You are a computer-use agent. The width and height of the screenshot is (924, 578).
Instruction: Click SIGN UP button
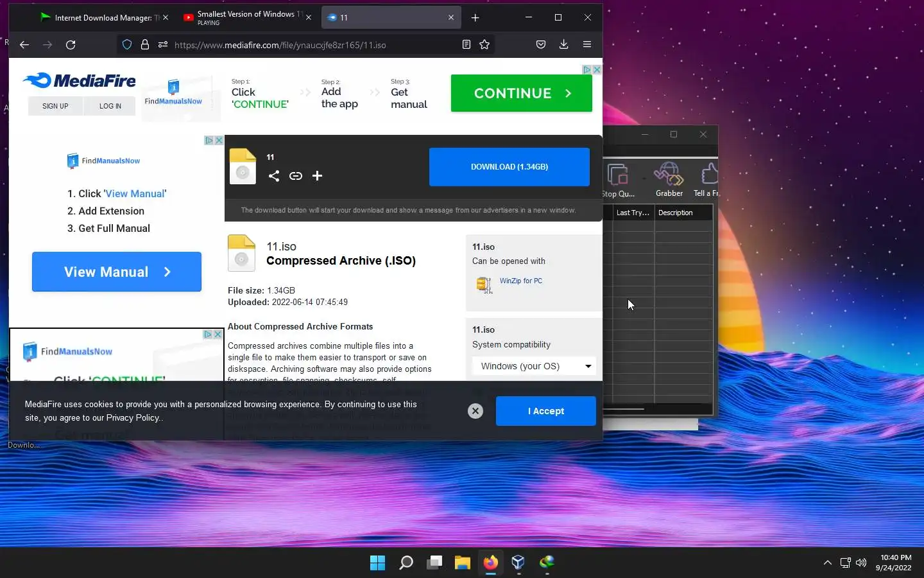55,106
